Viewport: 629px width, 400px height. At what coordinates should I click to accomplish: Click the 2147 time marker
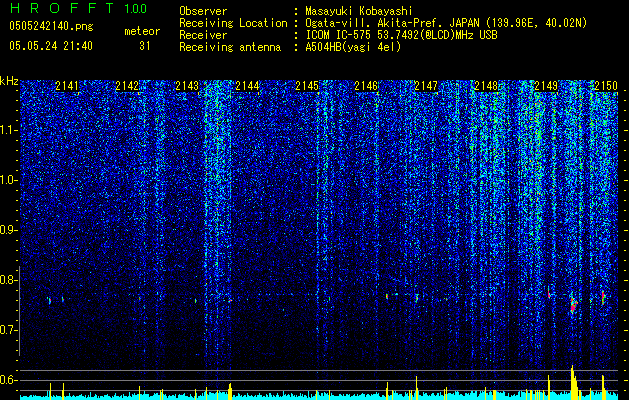click(426, 86)
